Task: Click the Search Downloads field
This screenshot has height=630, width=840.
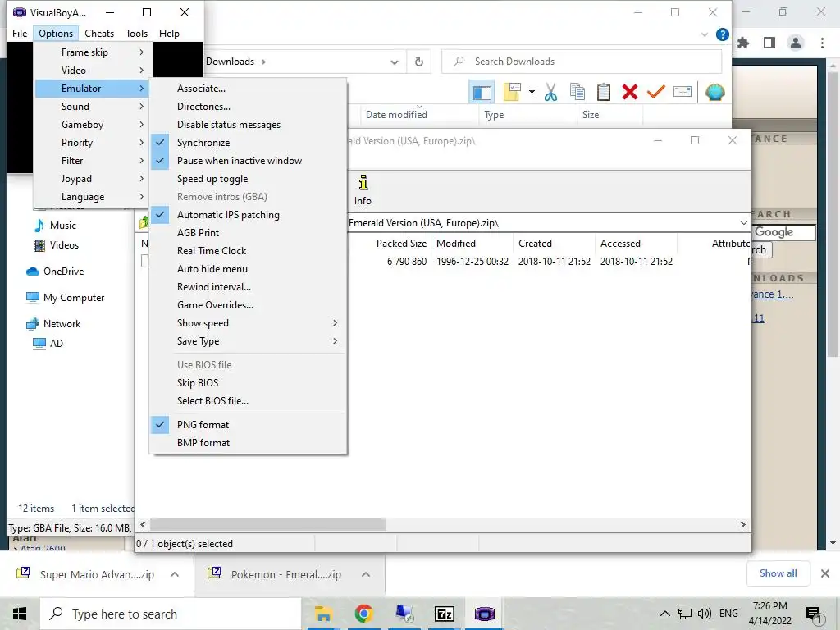Action: click(582, 62)
